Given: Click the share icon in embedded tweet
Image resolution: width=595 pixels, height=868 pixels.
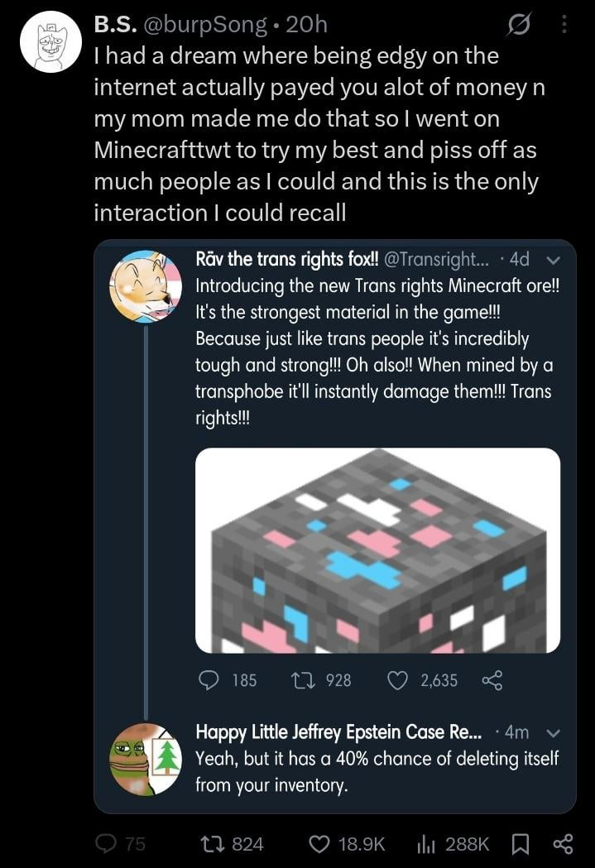Looking at the screenshot, I should [492, 680].
